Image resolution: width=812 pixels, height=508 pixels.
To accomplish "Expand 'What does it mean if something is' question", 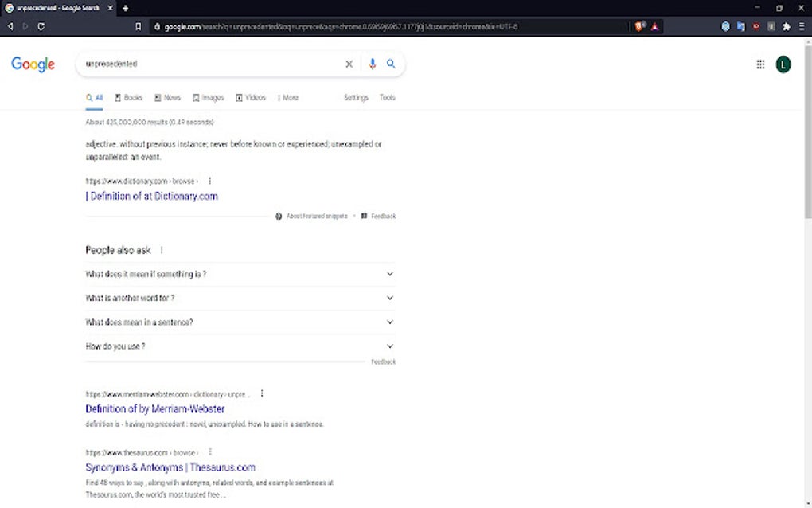I will [x=240, y=274].
